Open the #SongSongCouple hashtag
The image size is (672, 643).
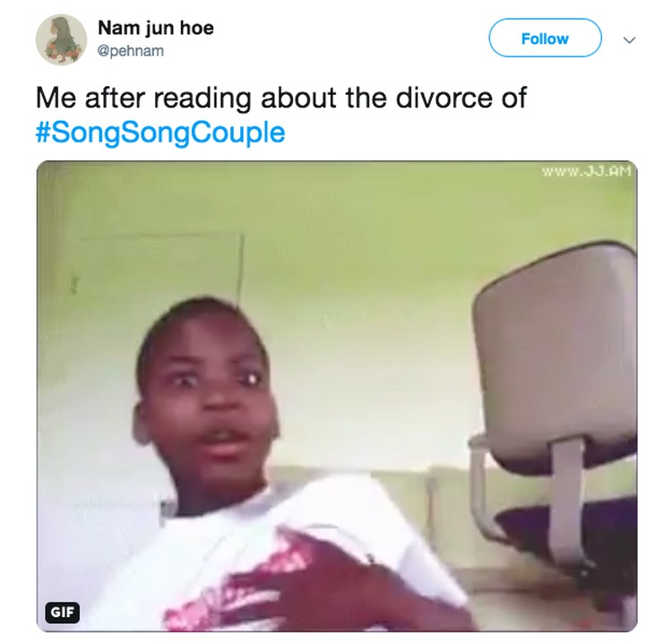click(160, 133)
